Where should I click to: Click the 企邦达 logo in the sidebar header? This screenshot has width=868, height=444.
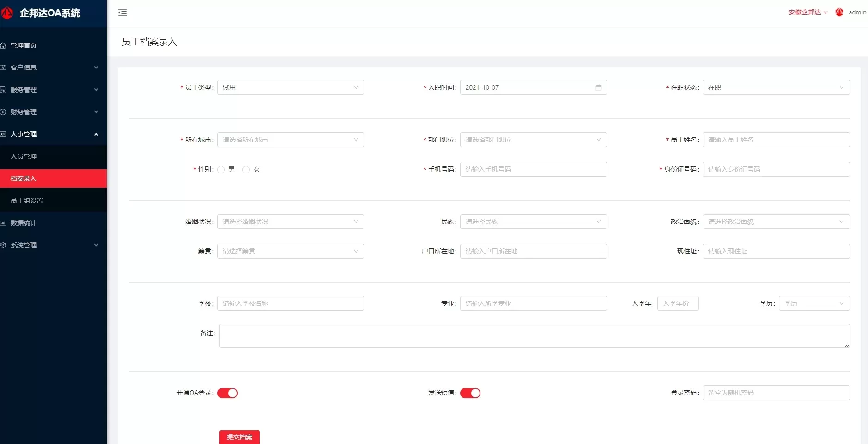tap(7, 13)
